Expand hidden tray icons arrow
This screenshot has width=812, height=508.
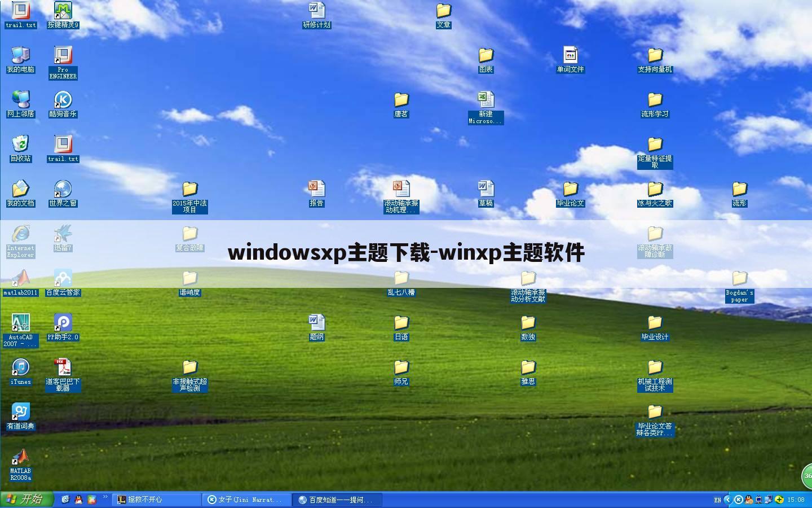pos(728,500)
